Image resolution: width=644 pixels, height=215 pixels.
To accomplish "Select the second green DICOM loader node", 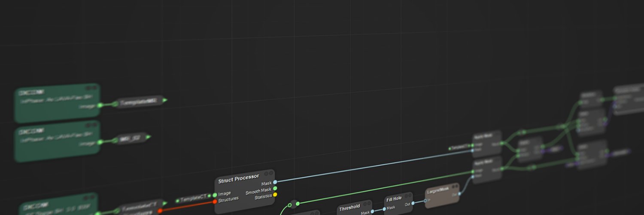I will point(58,141).
